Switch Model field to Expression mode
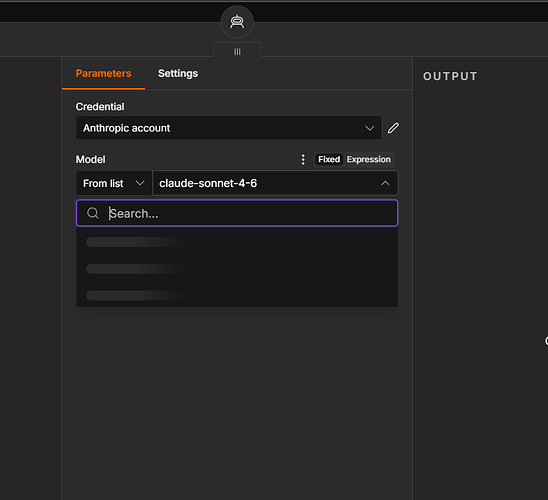This screenshot has width=548, height=500. coord(368,159)
